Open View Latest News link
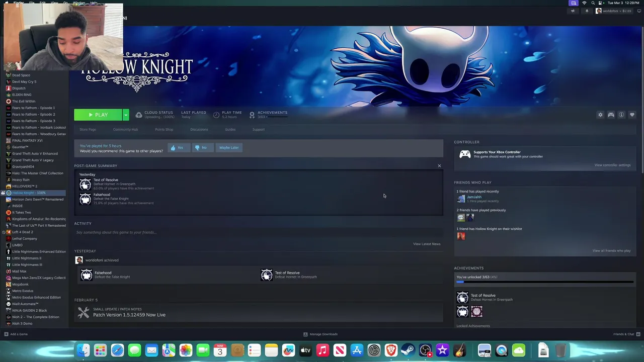This screenshot has height=362, width=644. pyautogui.click(x=427, y=244)
